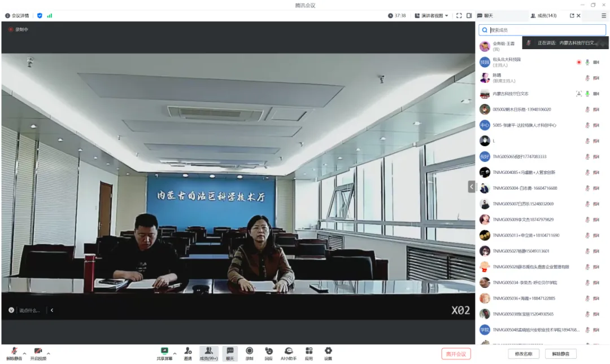This screenshot has width=610, height=364.
Task: Select the Share Screen (共享屏幕) tool
Action: coord(164,352)
